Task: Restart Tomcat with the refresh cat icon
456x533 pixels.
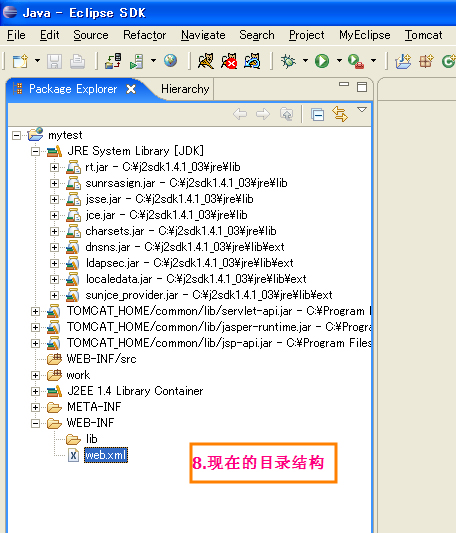Action: [252, 61]
